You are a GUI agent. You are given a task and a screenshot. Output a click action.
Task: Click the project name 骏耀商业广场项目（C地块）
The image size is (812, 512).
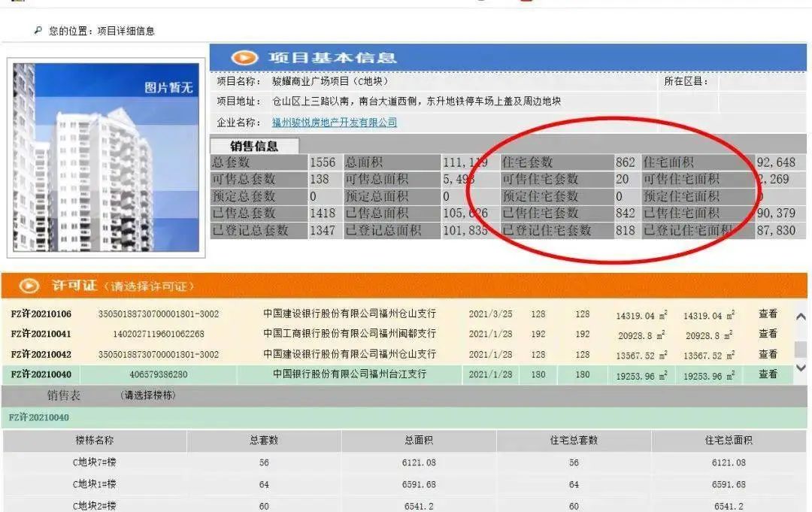click(330, 81)
